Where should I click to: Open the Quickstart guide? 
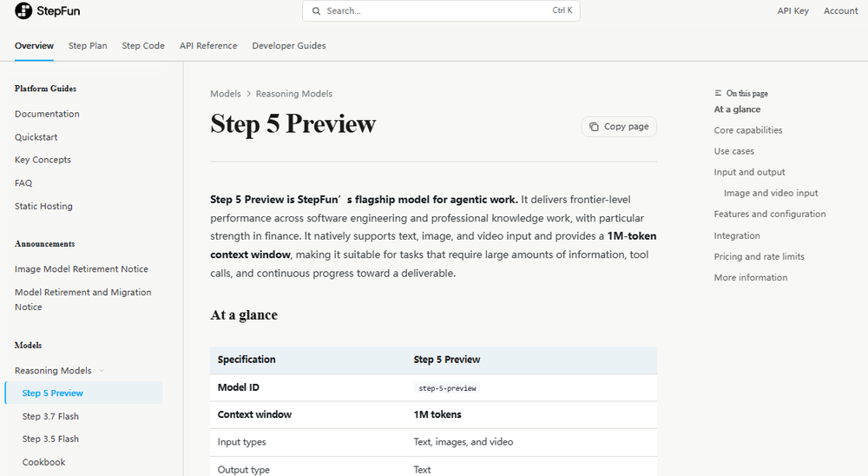pyautogui.click(x=36, y=137)
